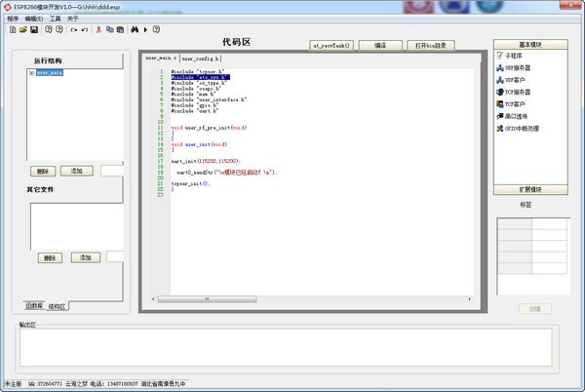
Task: Click the 编译 compile button
Action: tap(380, 46)
